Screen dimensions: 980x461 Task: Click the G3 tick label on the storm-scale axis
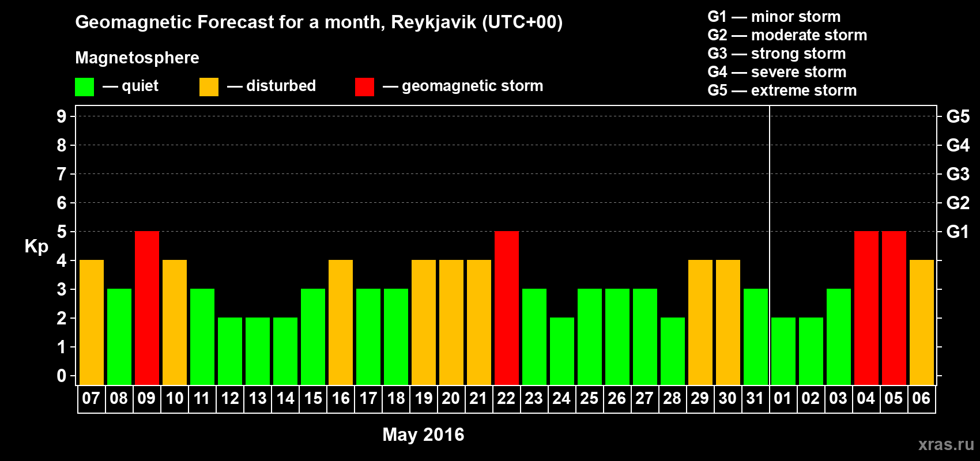tap(958, 174)
